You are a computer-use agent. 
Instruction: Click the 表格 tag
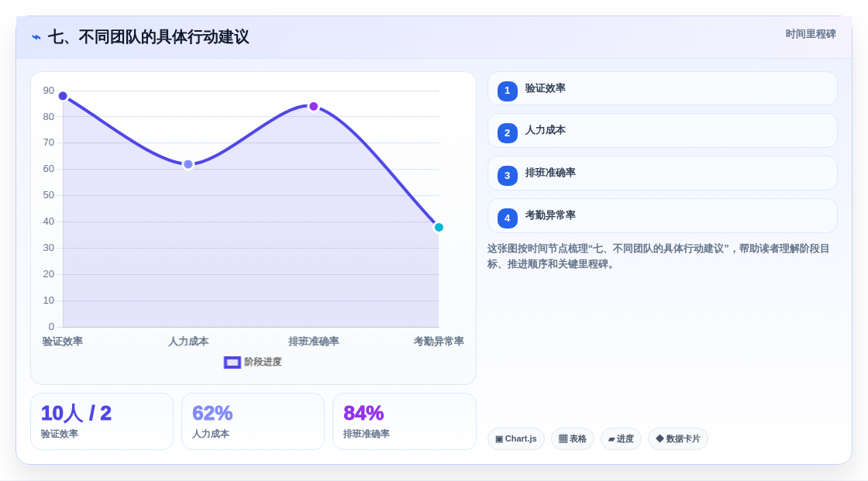573,439
